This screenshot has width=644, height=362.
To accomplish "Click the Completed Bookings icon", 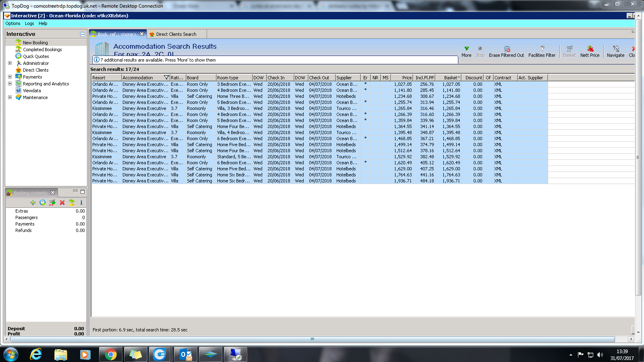I will 19,49.
